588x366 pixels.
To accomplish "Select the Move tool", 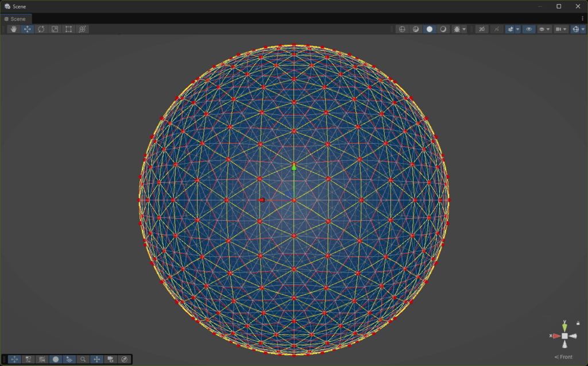I will [28, 29].
